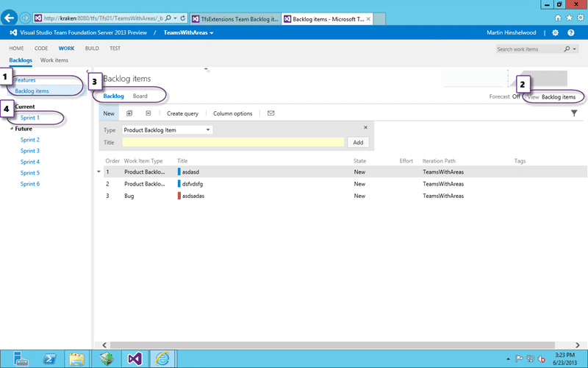Click the New toolbar button
The width and height of the screenshot is (588, 368).
coord(109,113)
